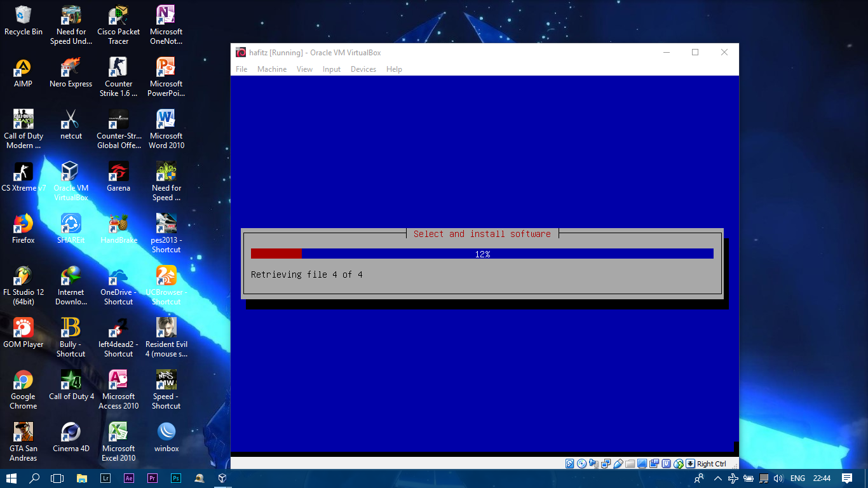The height and width of the screenshot is (488, 868).
Task: Select AIMP desktop icon
Action: coord(24,73)
